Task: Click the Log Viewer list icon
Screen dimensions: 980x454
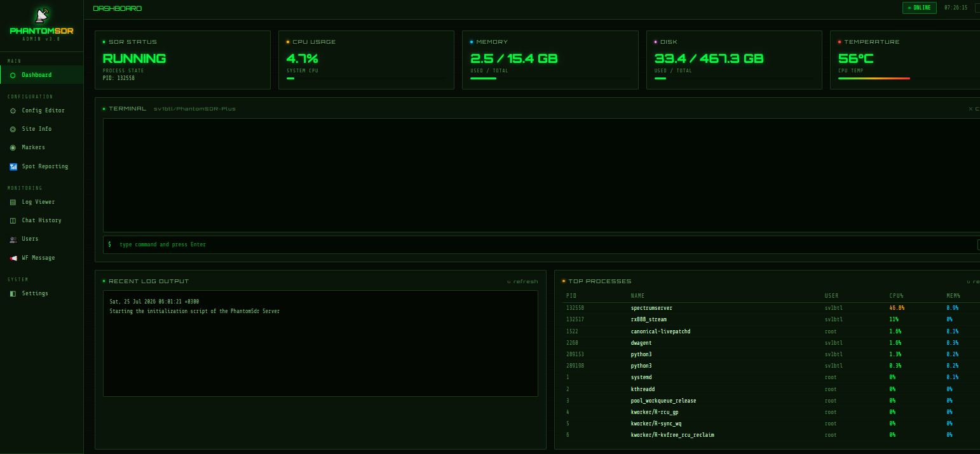Action: [x=13, y=202]
